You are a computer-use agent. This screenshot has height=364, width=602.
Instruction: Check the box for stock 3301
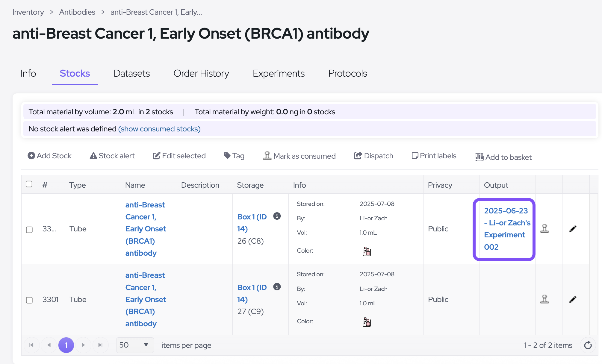click(29, 300)
